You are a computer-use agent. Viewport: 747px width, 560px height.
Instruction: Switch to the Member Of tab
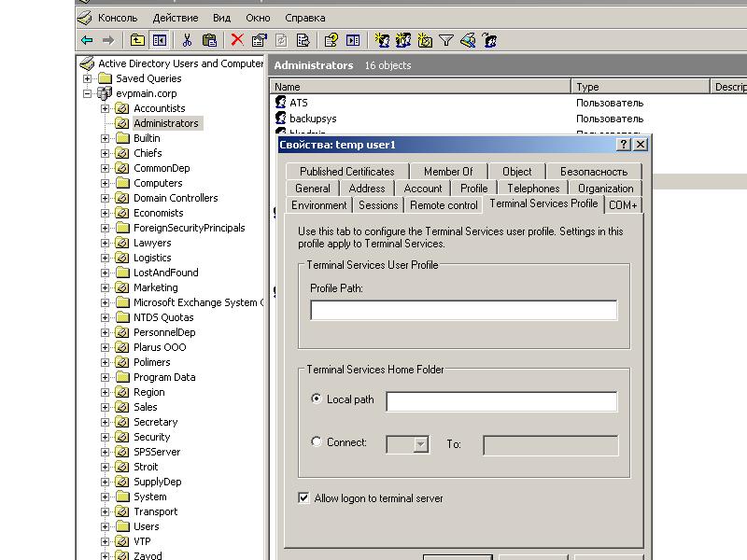[448, 172]
